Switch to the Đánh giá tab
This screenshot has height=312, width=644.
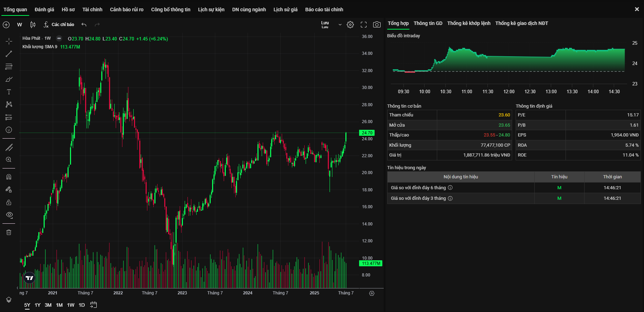coord(44,9)
